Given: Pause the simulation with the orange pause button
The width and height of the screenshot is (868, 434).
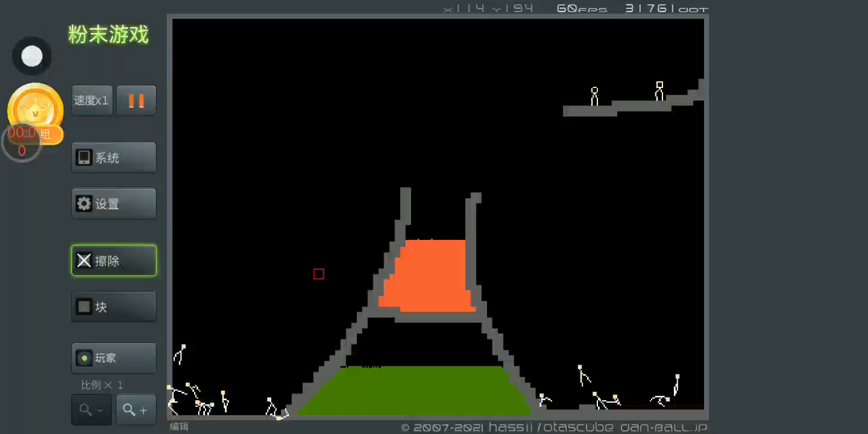Looking at the screenshot, I should tap(136, 101).
